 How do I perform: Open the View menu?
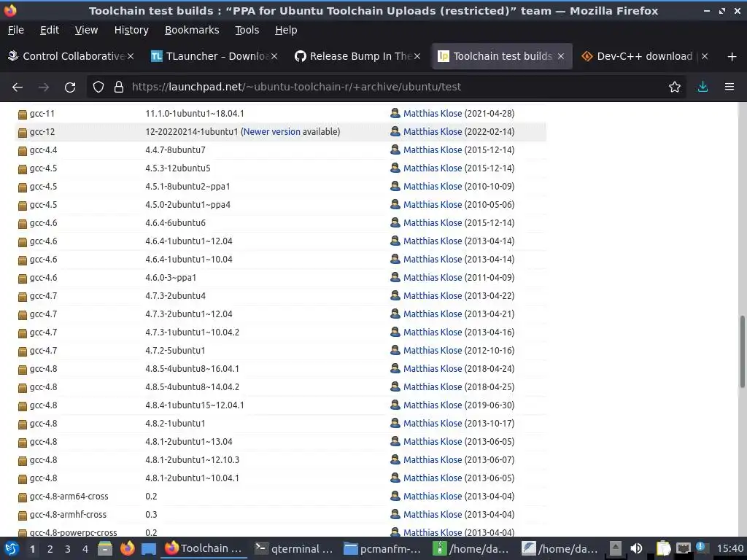[86, 30]
